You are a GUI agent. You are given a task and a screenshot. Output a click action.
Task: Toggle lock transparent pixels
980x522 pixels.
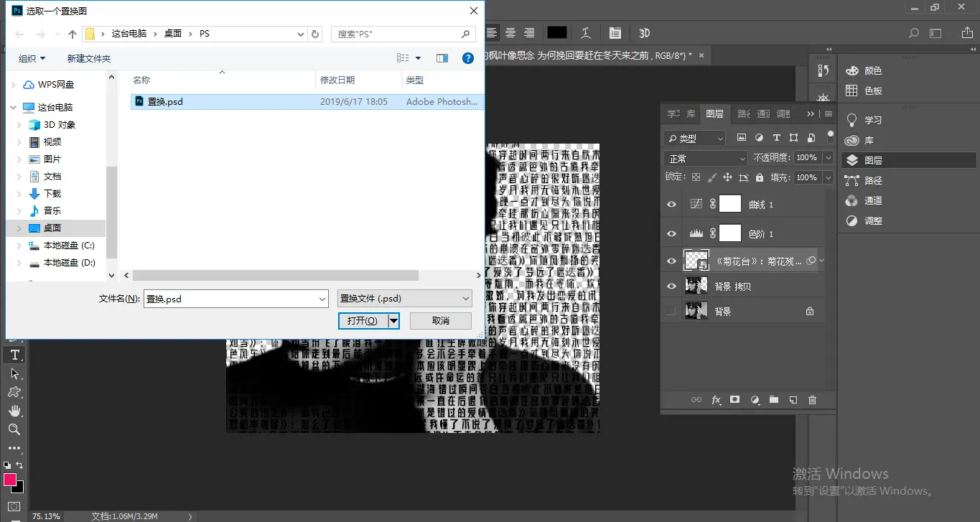pos(696,177)
